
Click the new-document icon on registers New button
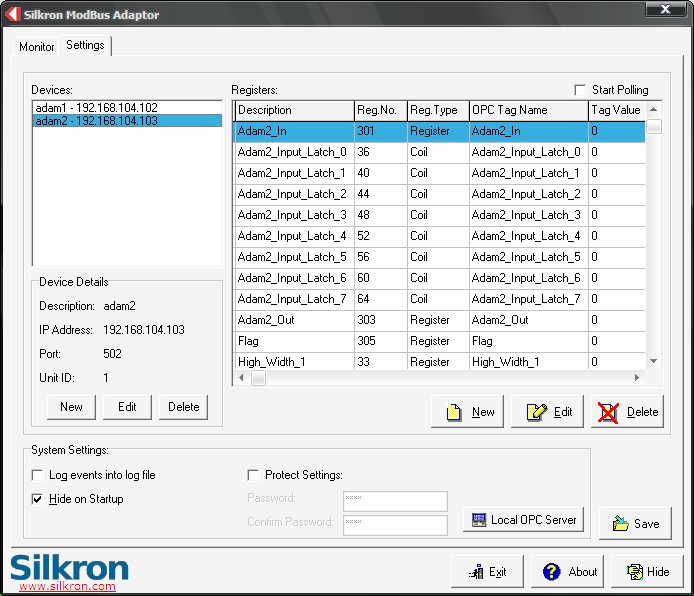(454, 412)
